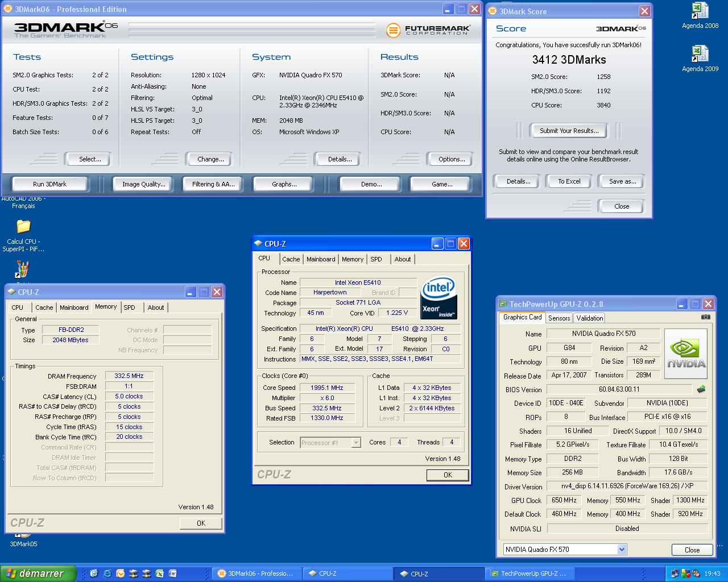This screenshot has width=728, height=582.
Task: Open Filtering & AA options in 3DMark06
Action: [213, 184]
